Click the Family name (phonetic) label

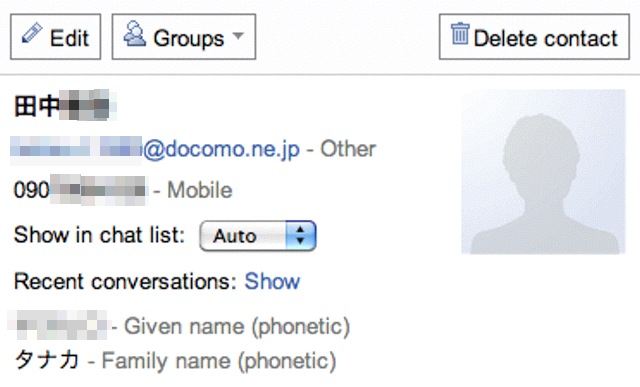pyautogui.click(x=219, y=361)
